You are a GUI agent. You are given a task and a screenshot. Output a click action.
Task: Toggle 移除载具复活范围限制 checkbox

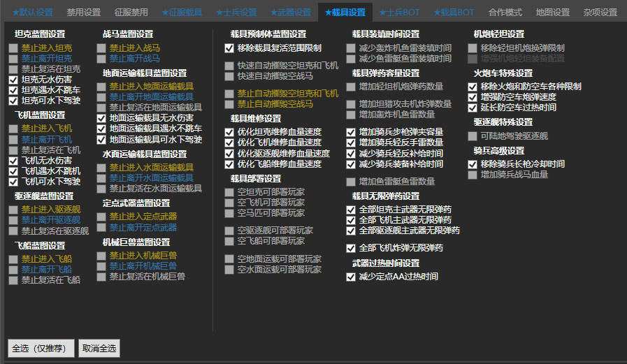click(x=229, y=48)
